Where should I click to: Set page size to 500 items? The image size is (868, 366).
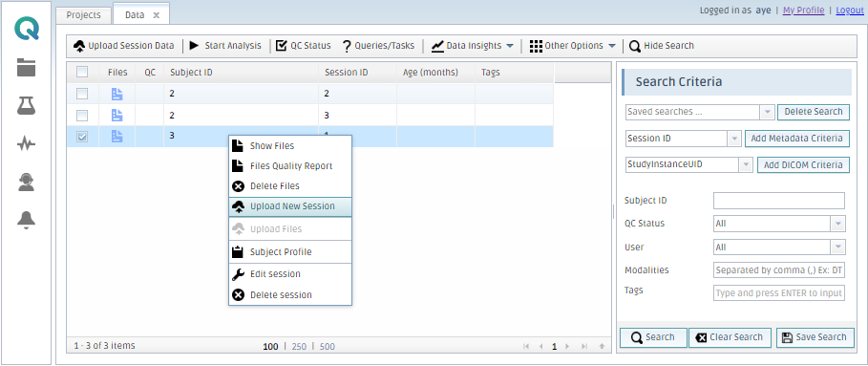coord(328,347)
